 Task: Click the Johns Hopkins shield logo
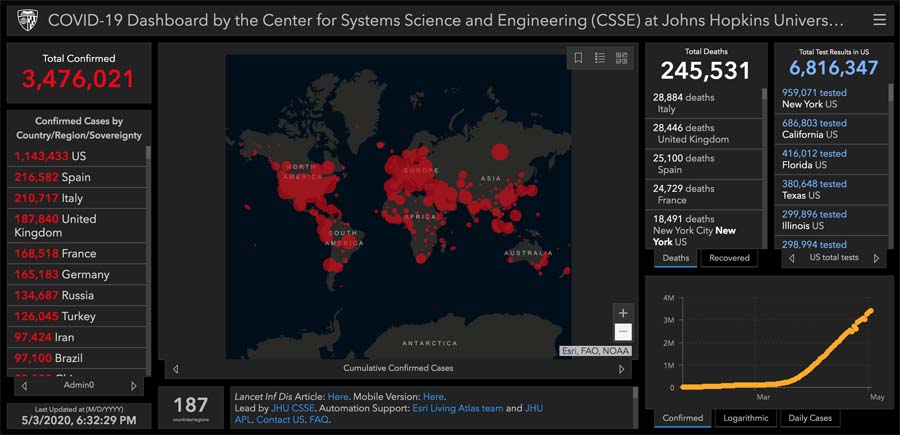26,21
